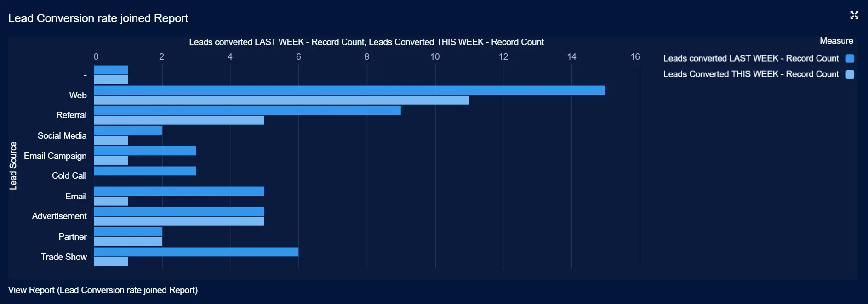
Task: Click the Lead Conversion rate joined Report title
Action: (98, 18)
